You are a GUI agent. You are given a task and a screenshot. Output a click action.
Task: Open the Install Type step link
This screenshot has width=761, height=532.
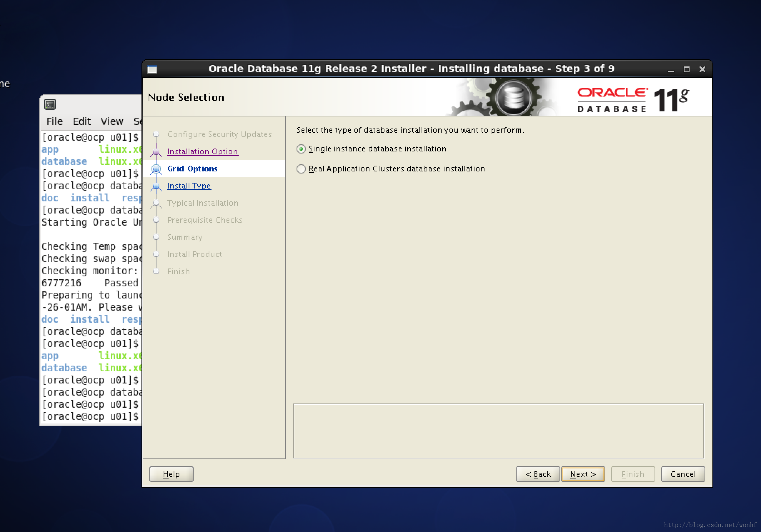(189, 186)
